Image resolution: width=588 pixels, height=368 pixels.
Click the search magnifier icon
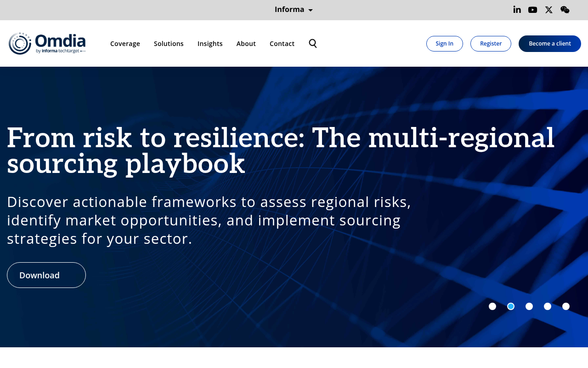[313, 43]
